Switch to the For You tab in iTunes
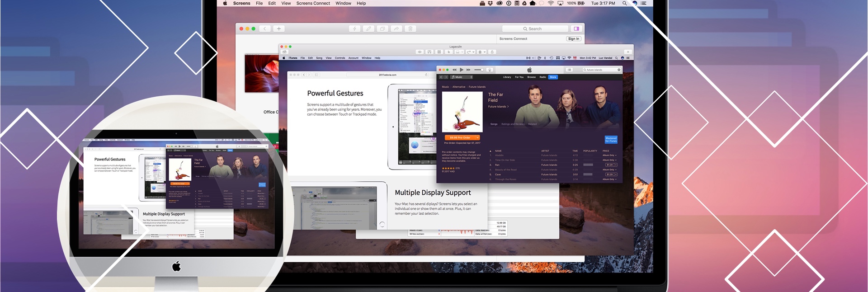Viewport: 868px width, 292px height. click(x=519, y=77)
